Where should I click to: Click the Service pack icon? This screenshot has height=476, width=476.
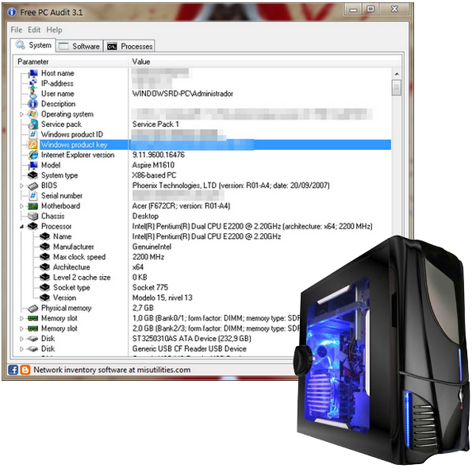[x=33, y=125]
